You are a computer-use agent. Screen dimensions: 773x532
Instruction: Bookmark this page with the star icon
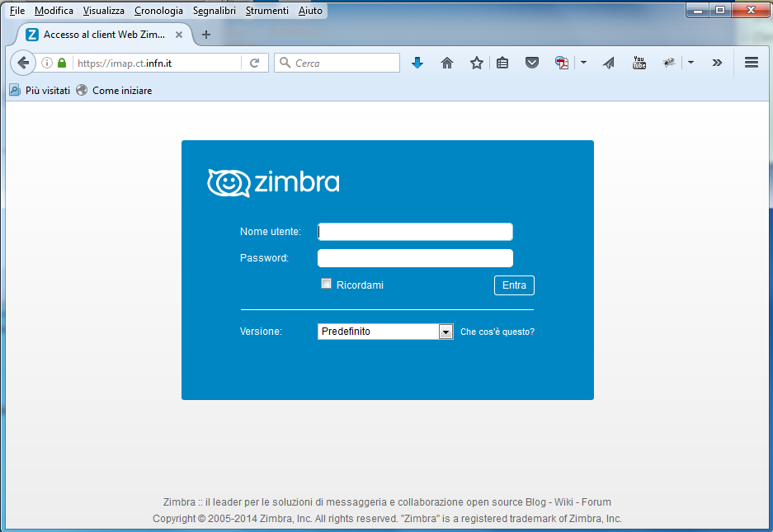(476, 63)
